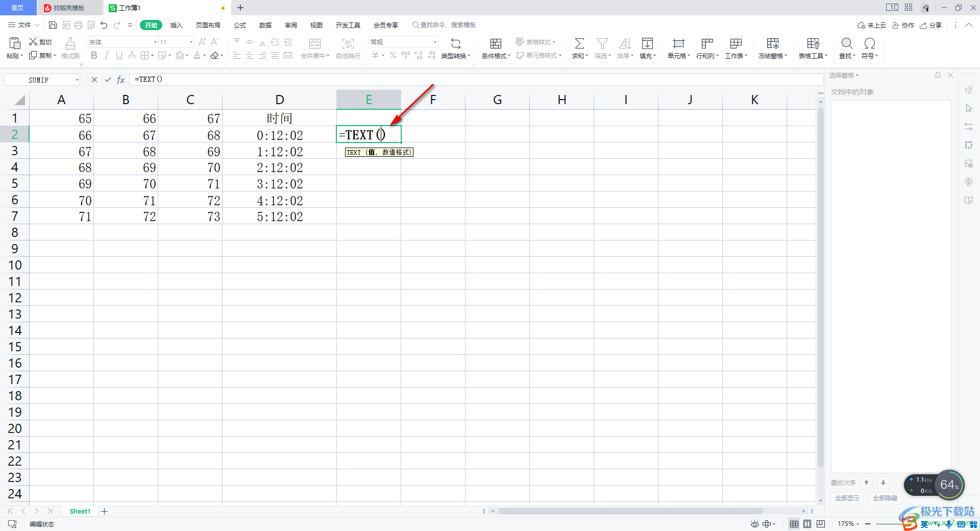Screen dimensions: 980x531
Task: Open Rows and Columns (行和列) tool
Action: coord(707,48)
